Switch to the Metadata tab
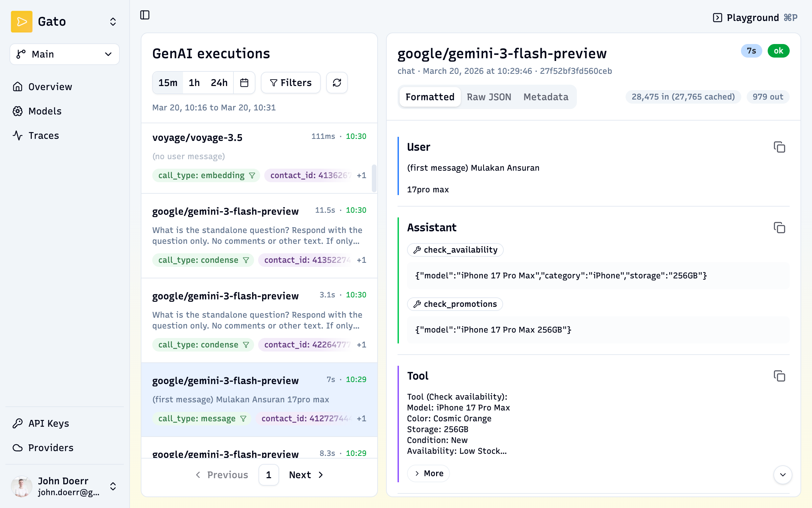Viewport: 812px width, 508px height. coord(546,97)
